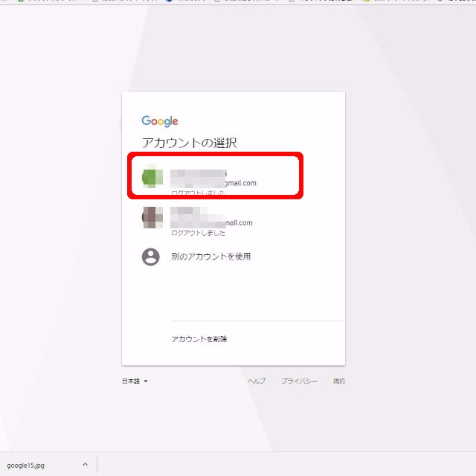Click the アカウントの選択 heading text

pos(189,143)
